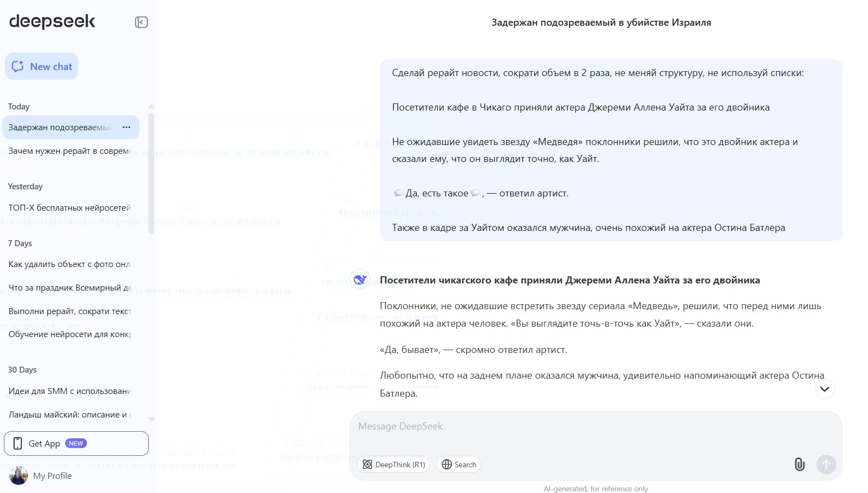This screenshot has width=868, height=493.
Task: Toggle web Search mode
Action: (x=459, y=465)
